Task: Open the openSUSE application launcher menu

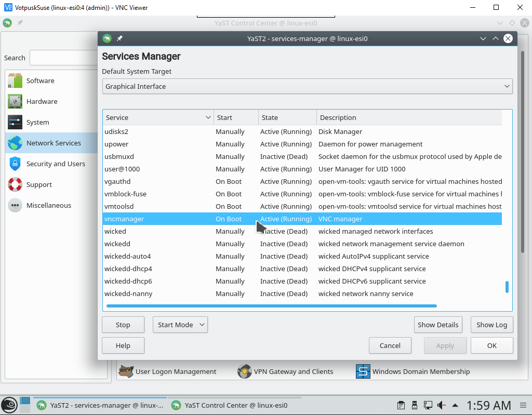Action: point(9,405)
